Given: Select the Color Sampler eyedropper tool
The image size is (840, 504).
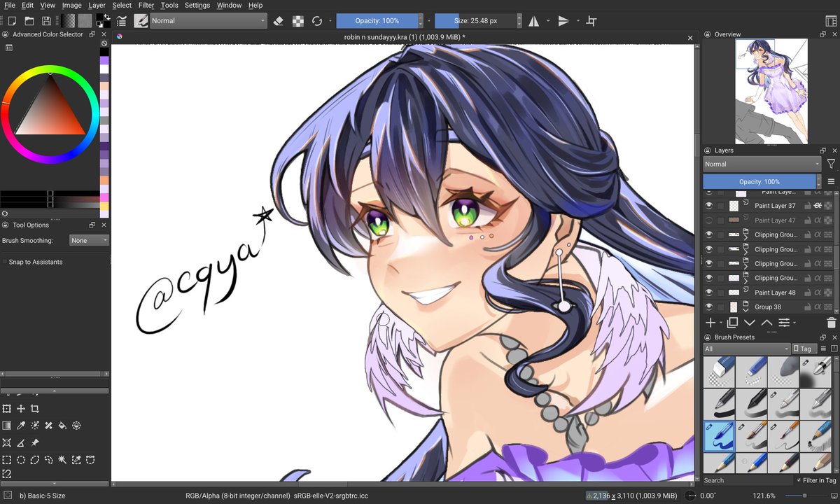Looking at the screenshot, I should (x=21, y=426).
